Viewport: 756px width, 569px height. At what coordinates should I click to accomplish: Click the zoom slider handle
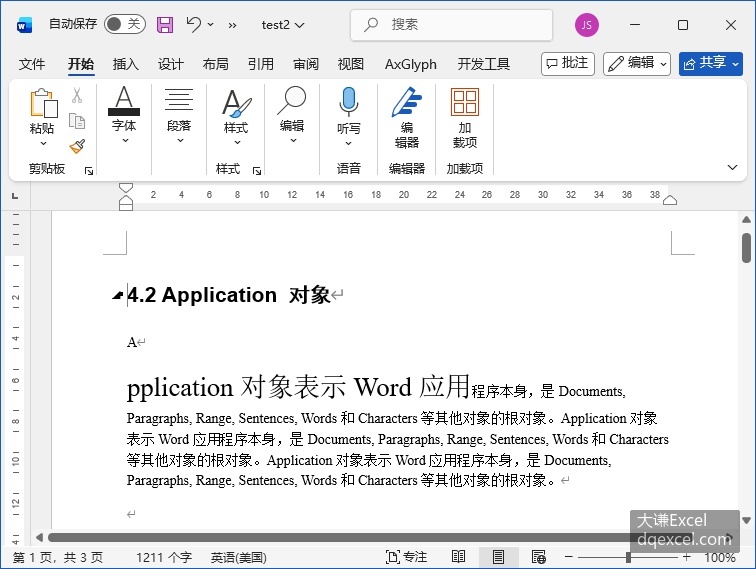coord(628,557)
